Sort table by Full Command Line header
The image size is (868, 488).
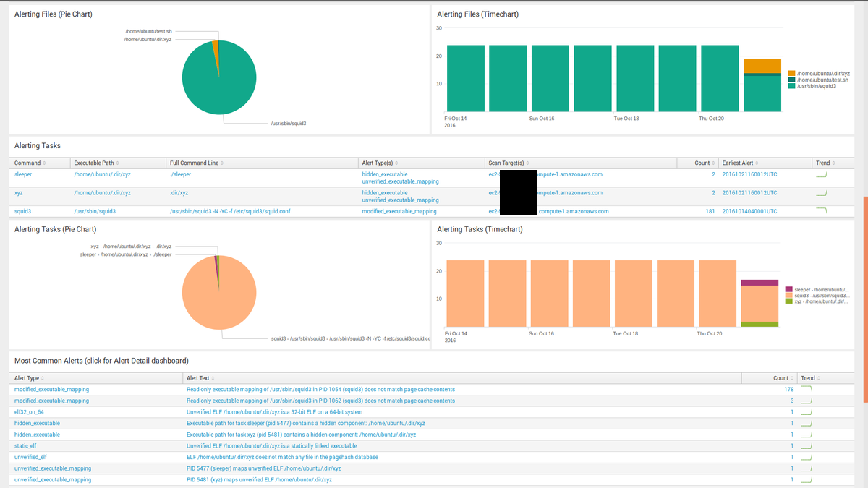(x=194, y=163)
